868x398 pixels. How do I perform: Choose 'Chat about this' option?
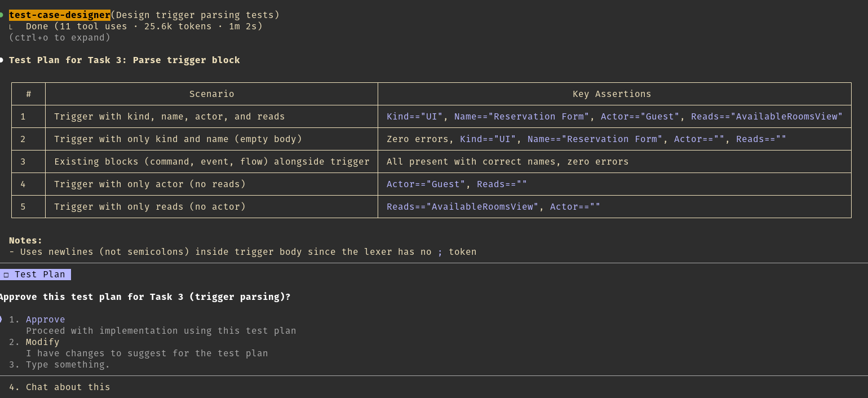point(68,387)
